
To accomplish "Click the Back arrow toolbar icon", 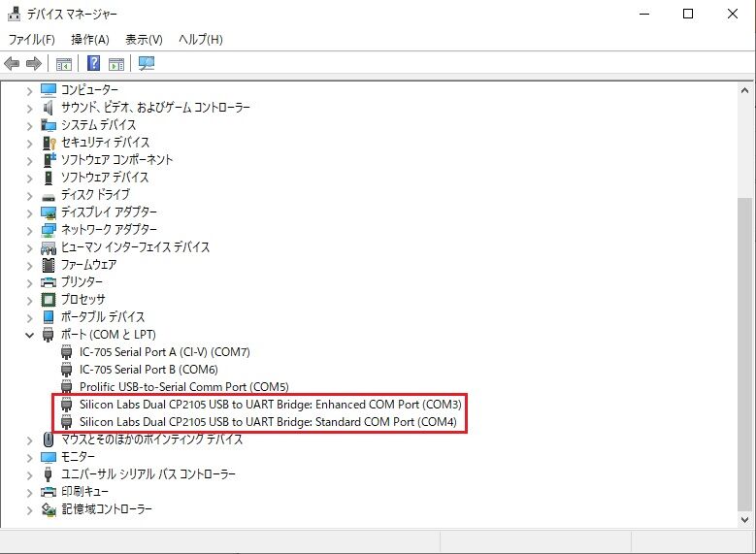I will tap(12, 63).
